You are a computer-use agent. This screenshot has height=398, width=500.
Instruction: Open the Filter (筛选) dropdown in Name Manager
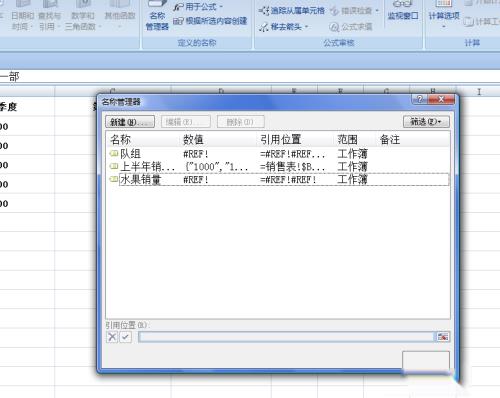click(x=426, y=122)
